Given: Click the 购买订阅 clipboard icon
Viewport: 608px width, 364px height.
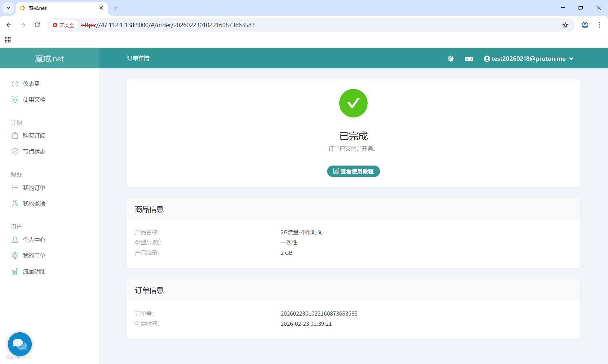Looking at the screenshot, I should click(x=15, y=135).
